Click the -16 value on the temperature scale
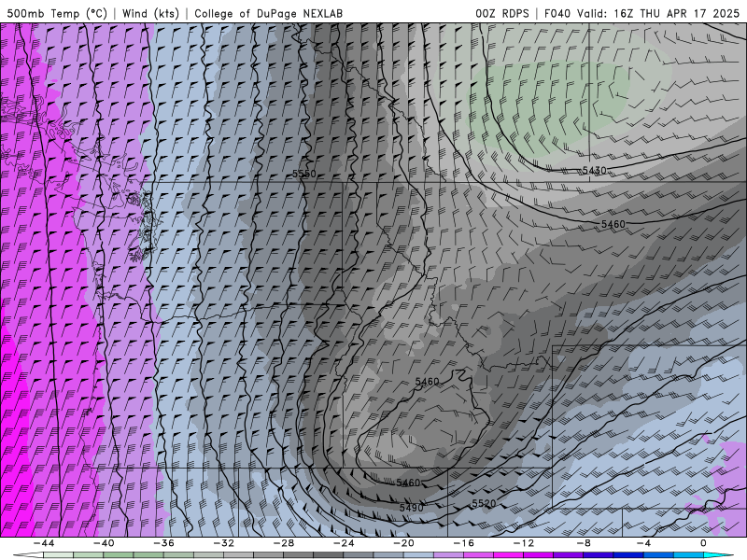Screen dimensions: 747x560 [x=464, y=543]
